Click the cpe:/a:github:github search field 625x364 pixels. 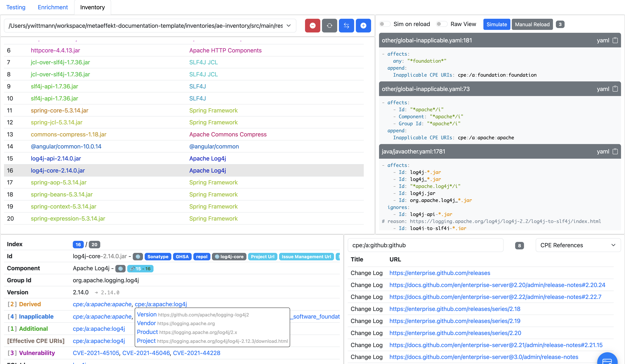[x=426, y=245]
